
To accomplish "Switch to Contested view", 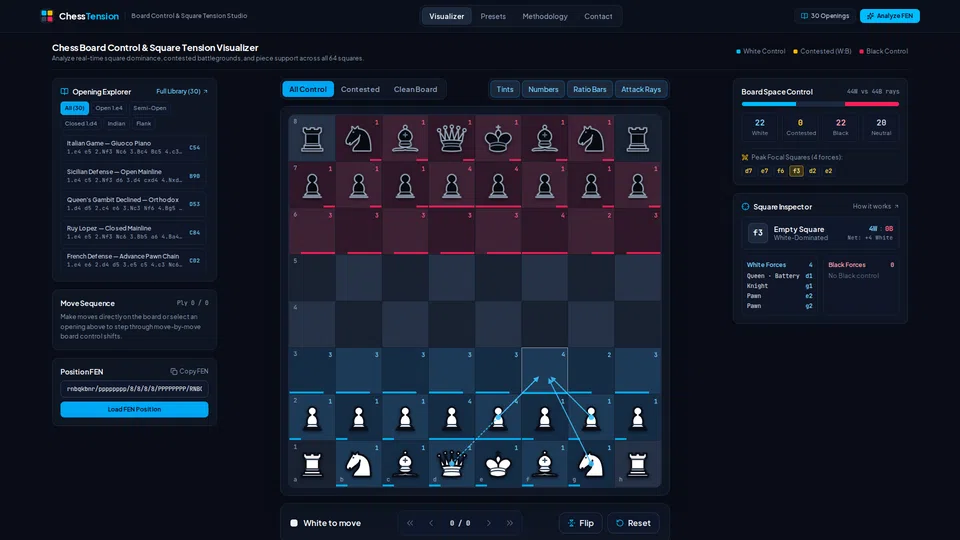I will coord(360,89).
